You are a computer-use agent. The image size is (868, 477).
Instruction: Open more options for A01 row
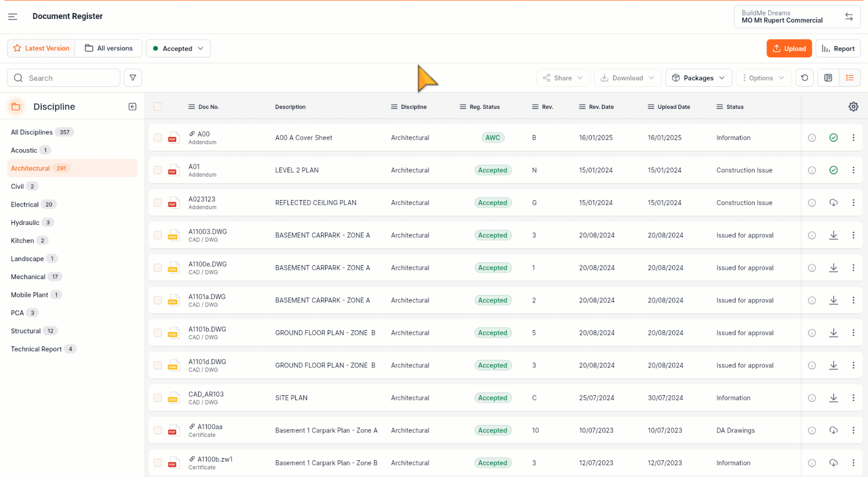[x=853, y=170]
